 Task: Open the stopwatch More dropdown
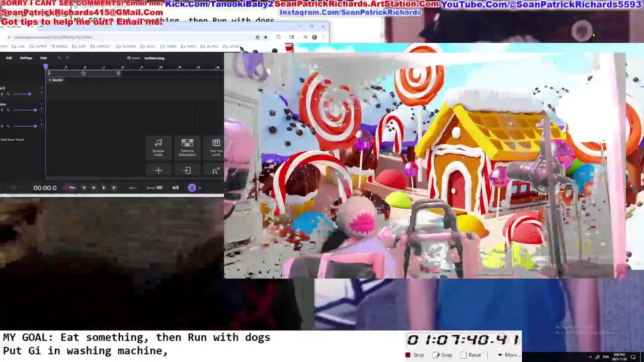coord(509,355)
